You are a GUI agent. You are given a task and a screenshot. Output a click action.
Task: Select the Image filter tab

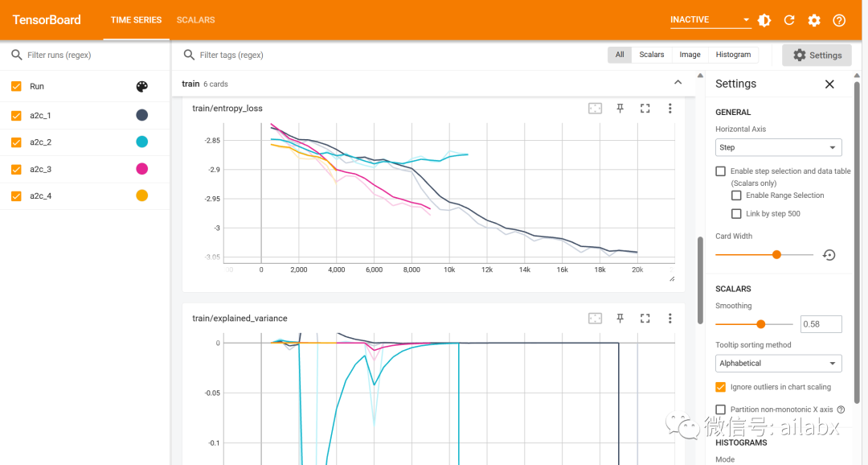(690, 55)
